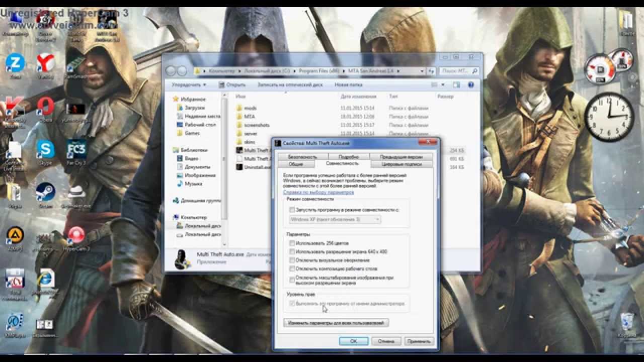The image size is (644, 362).
Task: Click the desktop clock gadget
Action: tap(609, 117)
